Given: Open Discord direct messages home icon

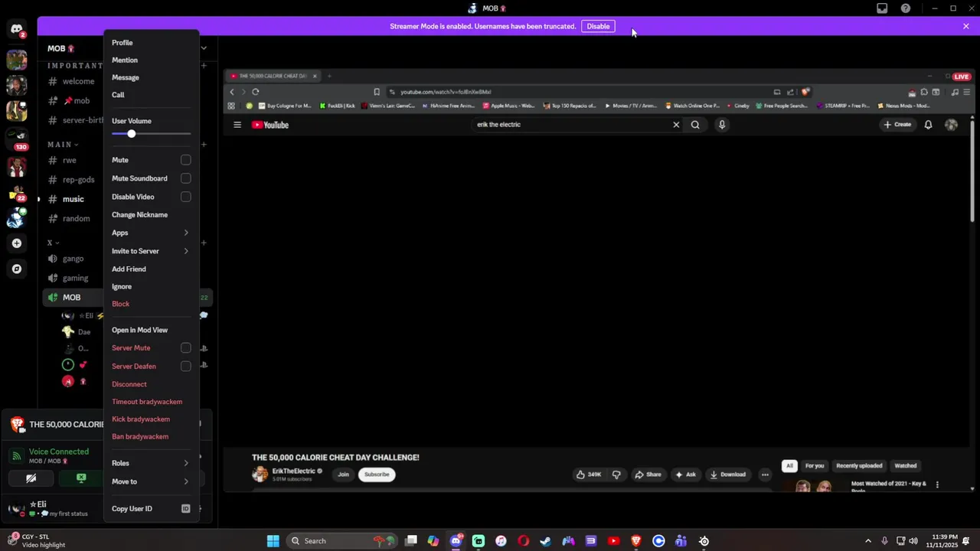Looking at the screenshot, I should point(17,30).
